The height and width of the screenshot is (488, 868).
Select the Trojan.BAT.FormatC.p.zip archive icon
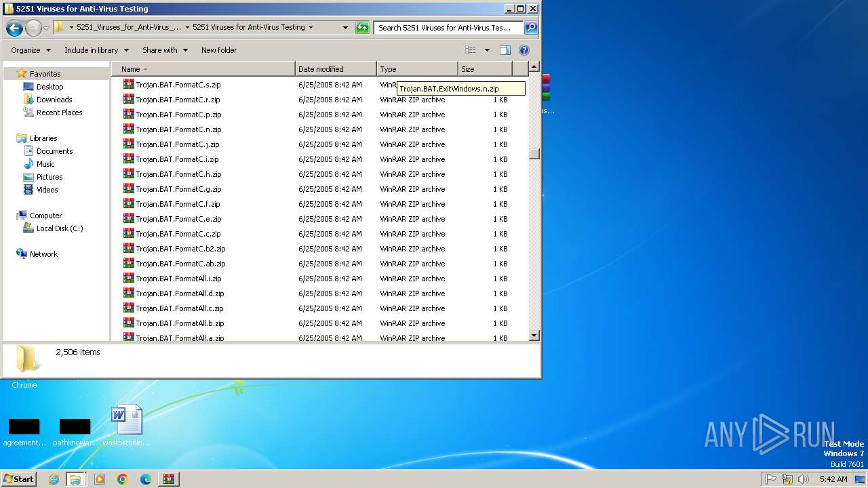(x=129, y=114)
